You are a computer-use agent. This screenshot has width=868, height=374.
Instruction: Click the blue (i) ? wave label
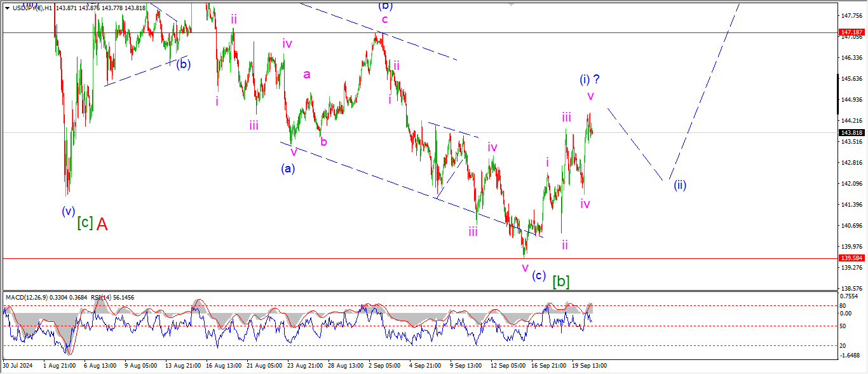click(x=589, y=80)
